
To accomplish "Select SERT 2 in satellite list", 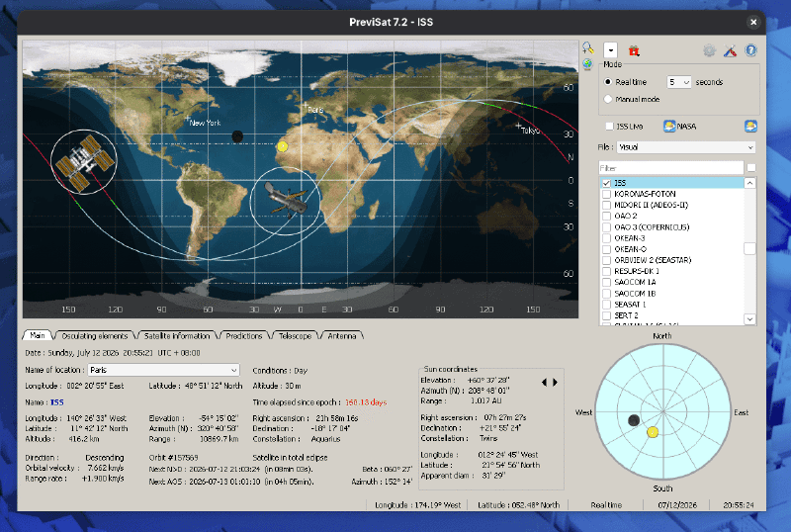I will click(x=626, y=315).
